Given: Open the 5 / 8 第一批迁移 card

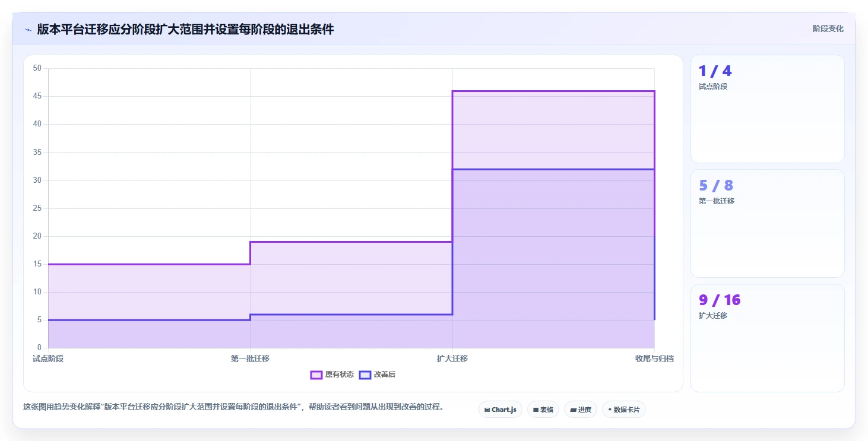Looking at the screenshot, I should click(768, 223).
